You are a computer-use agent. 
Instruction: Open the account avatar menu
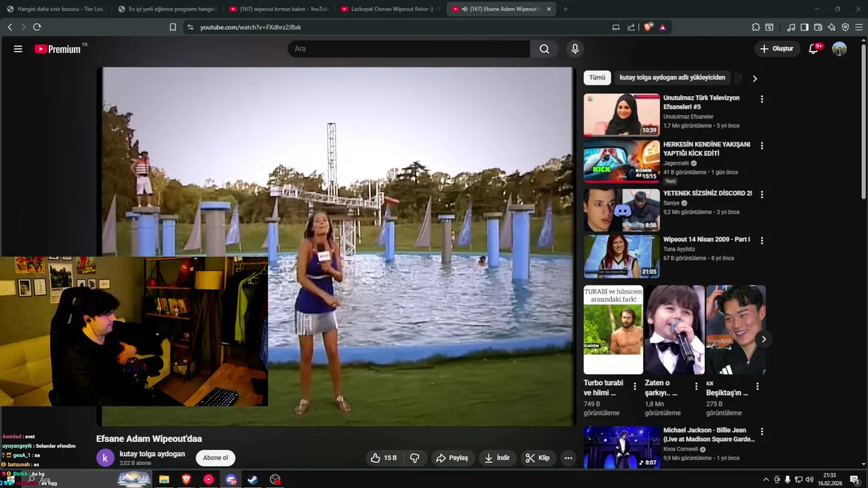click(x=840, y=49)
